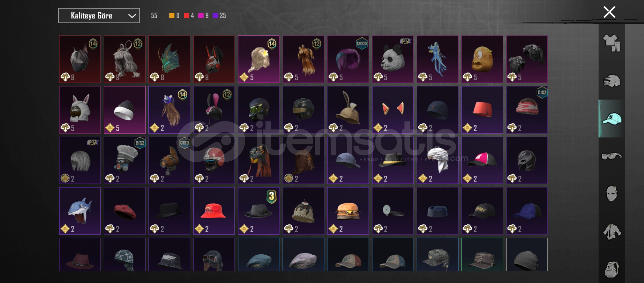The height and width of the screenshot is (283, 644).
Task: Select the white chef hat mask item
Action: click(x=125, y=160)
